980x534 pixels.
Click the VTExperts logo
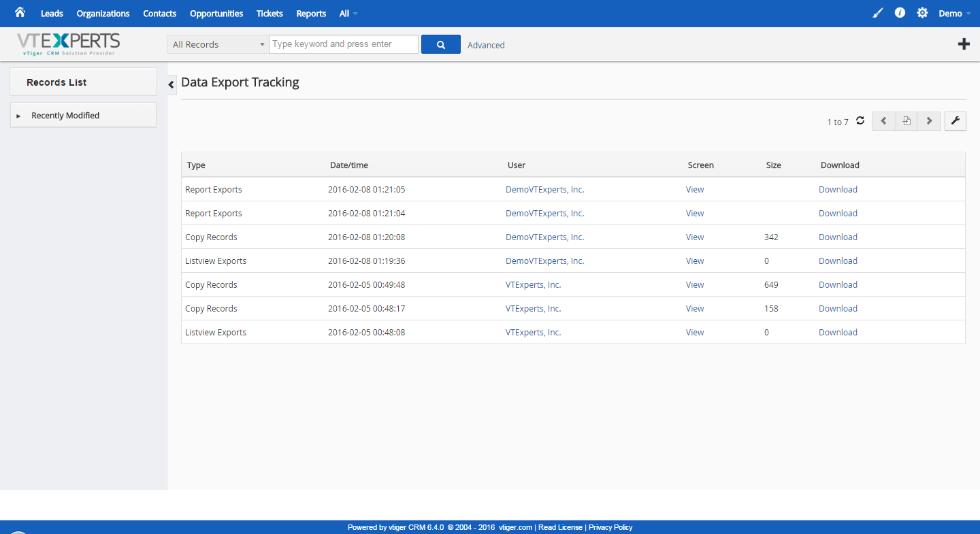click(x=68, y=44)
